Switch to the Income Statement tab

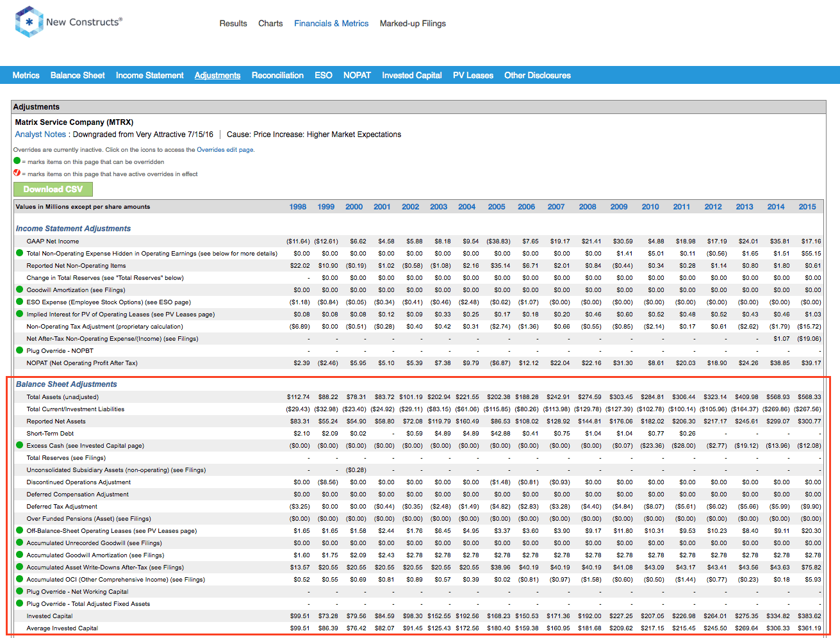pos(149,75)
